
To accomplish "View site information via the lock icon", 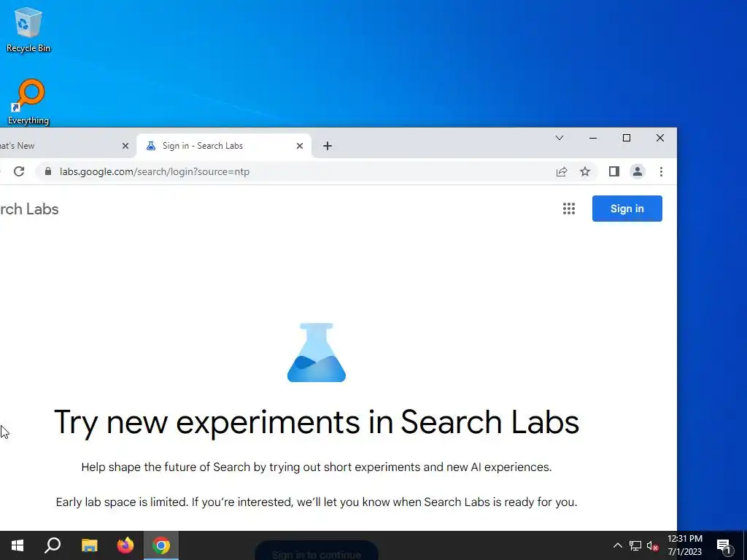I will click(x=47, y=171).
